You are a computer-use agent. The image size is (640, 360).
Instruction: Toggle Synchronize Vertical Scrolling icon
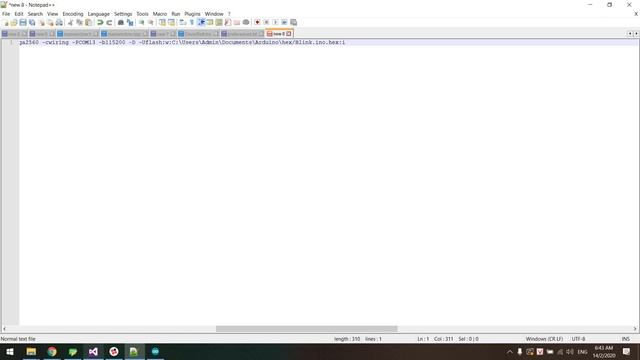point(162,22)
